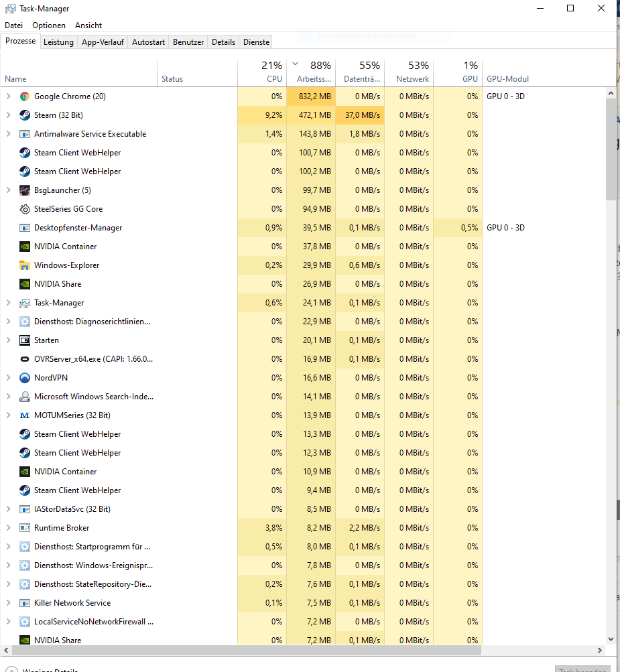
Task: Click the Desktopfenster-Manager icon
Action: click(25, 228)
